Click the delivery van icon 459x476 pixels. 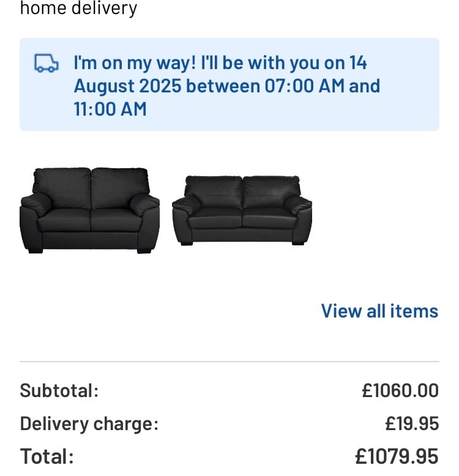tap(46, 63)
